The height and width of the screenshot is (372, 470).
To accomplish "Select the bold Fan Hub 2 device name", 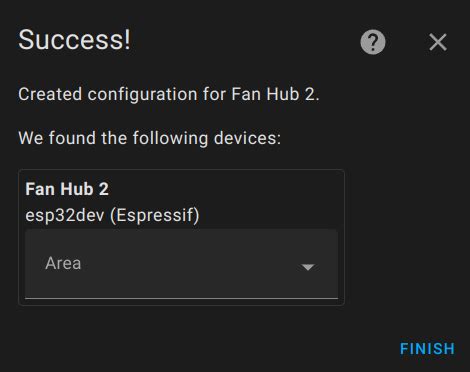I will (x=67, y=189).
